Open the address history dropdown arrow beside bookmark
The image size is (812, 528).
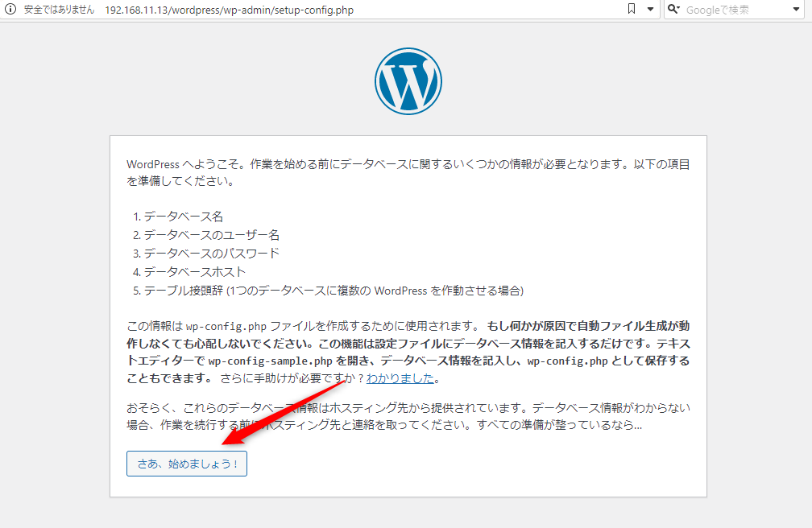pos(650,10)
